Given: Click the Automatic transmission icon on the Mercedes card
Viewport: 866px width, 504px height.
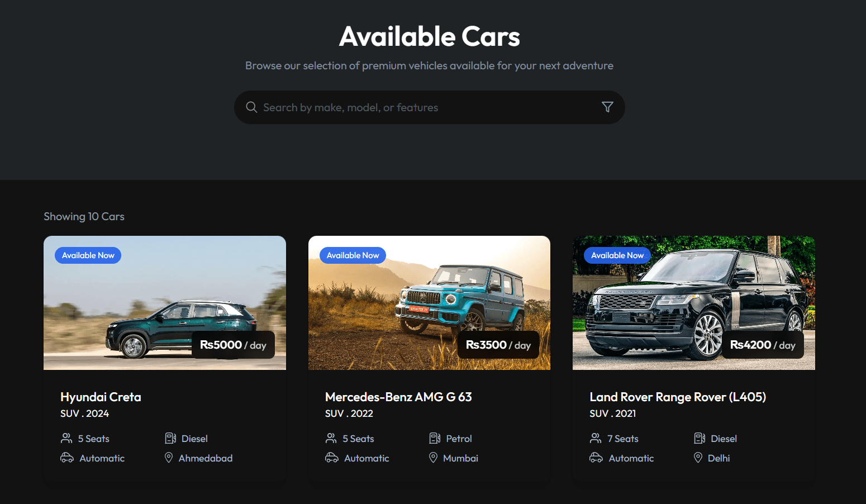Looking at the screenshot, I should [x=331, y=458].
